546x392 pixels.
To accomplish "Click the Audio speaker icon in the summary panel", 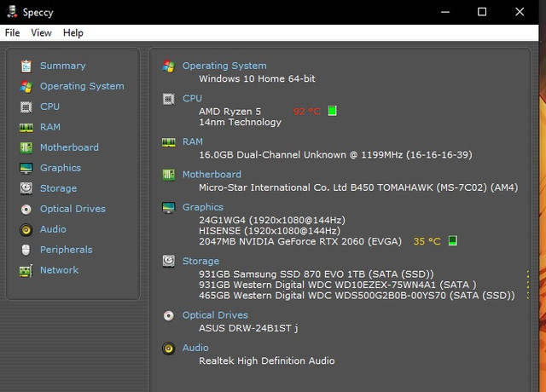I will point(169,349).
